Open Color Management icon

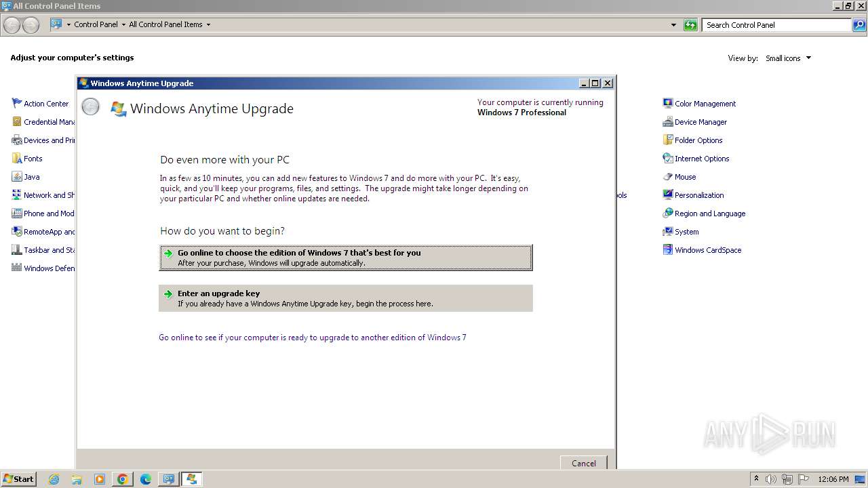coord(668,103)
